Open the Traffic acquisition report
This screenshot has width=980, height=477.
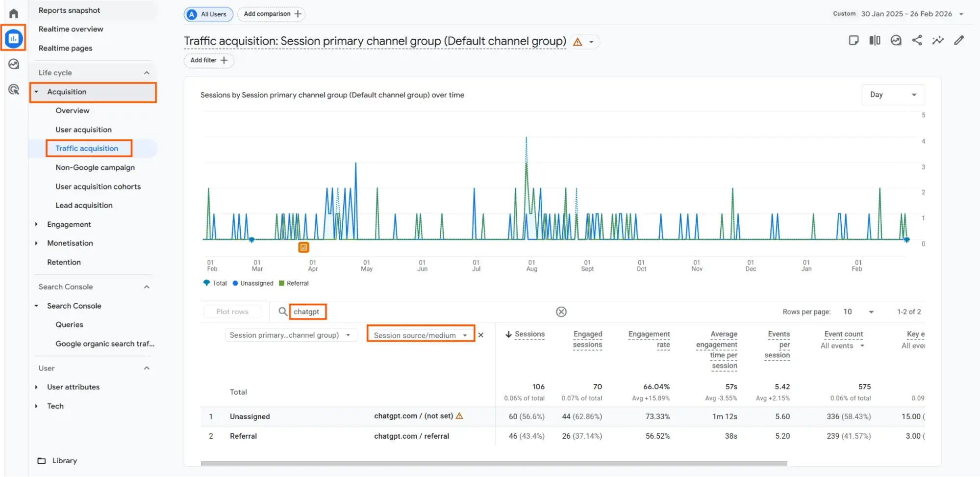click(87, 148)
